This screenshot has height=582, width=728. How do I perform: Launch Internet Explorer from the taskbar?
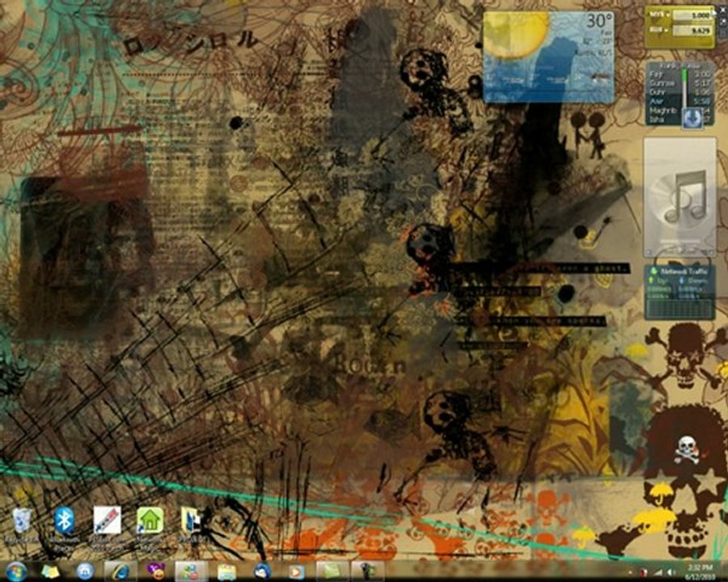pyautogui.click(x=121, y=571)
